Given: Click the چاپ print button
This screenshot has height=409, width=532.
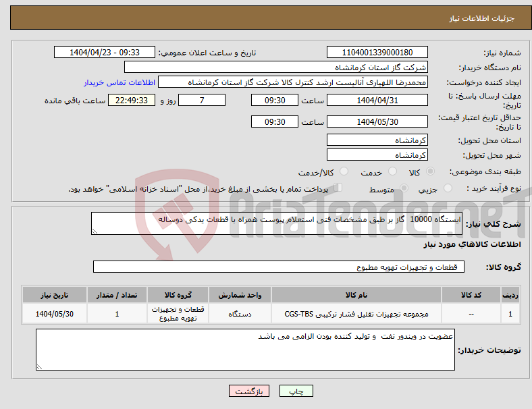Looking at the screenshot, I should tap(296, 391).
